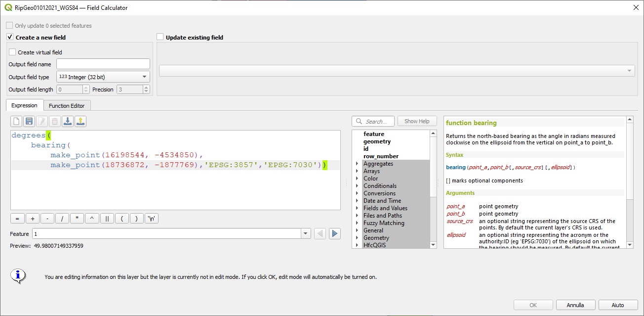Insert the new line '\n' operator
The width and height of the screenshot is (644, 316).
[152, 219]
